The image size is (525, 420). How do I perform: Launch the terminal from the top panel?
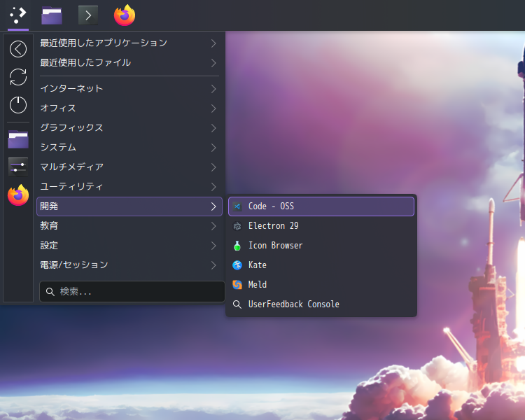click(x=88, y=15)
